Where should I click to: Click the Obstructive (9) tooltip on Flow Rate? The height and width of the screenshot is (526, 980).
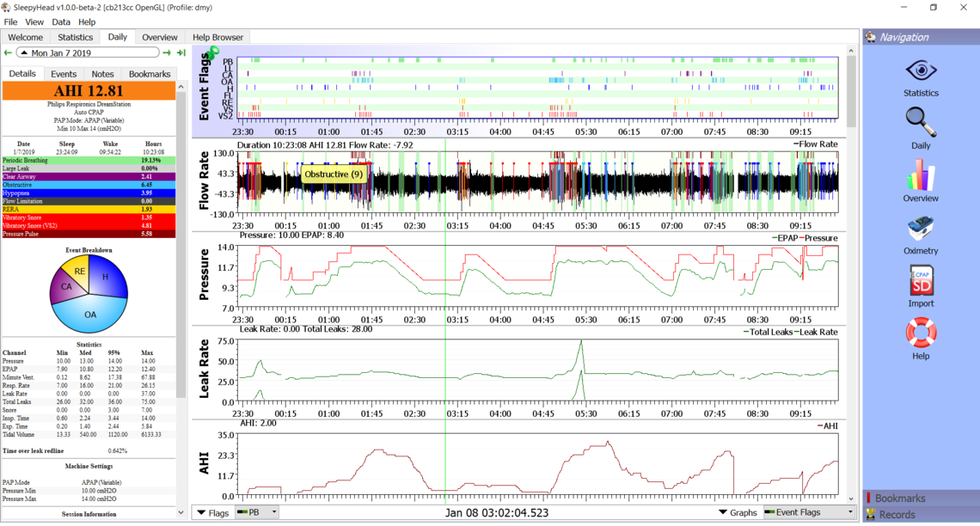(x=334, y=174)
